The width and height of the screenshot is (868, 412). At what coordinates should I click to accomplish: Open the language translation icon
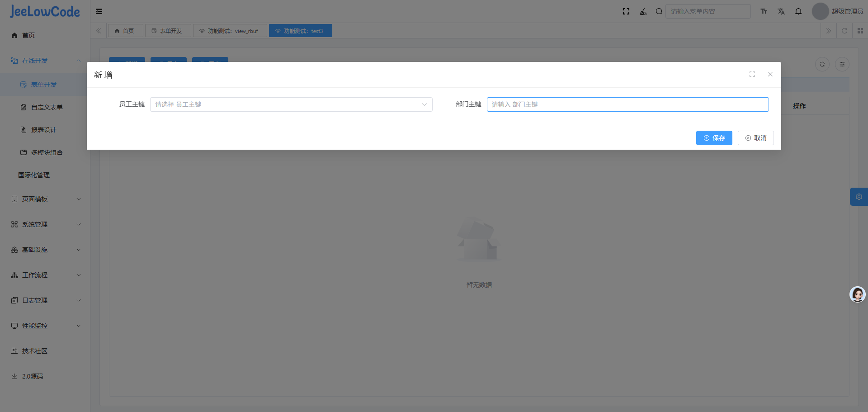click(781, 11)
